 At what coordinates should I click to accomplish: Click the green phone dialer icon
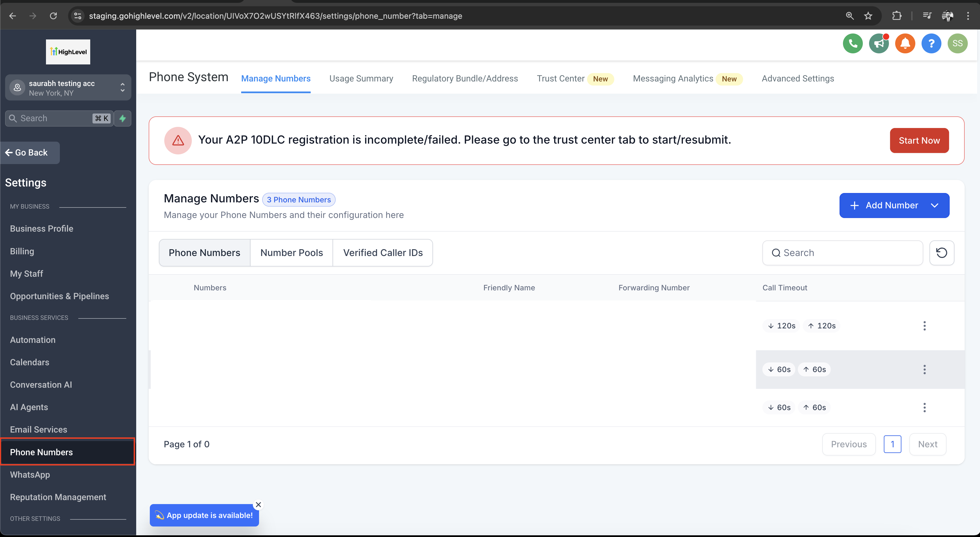853,43
